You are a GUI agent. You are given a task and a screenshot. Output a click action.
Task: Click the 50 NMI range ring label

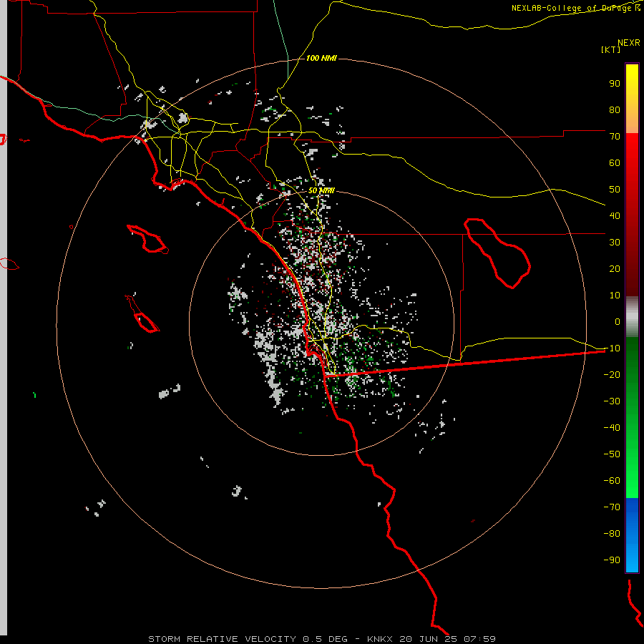321,190
